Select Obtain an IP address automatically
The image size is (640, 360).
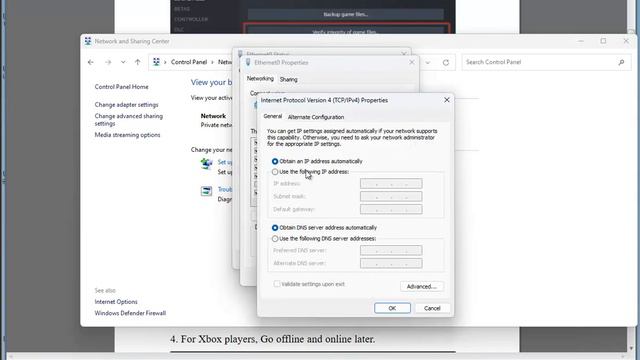pyautogui.click(x=317, y=161)
